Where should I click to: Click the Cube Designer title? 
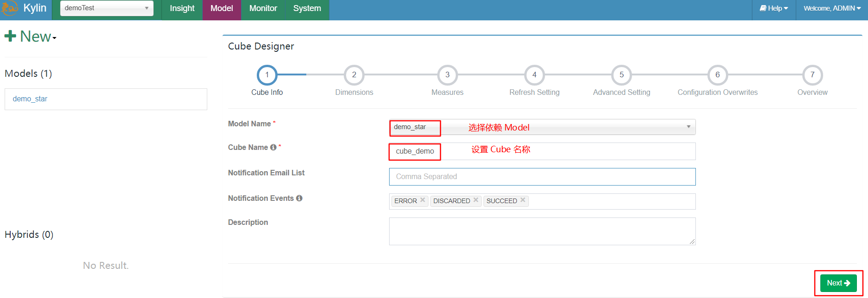(261, 46)
